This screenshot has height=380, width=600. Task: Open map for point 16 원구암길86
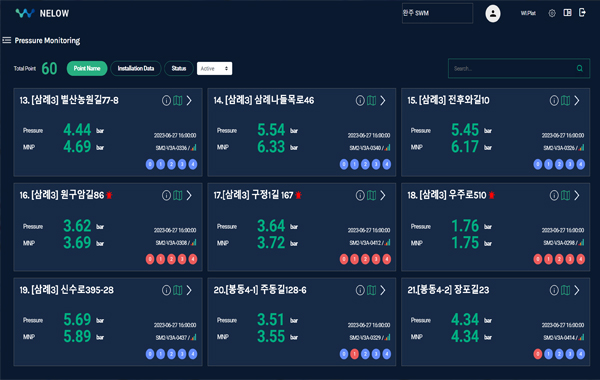(x=178, y=196)
